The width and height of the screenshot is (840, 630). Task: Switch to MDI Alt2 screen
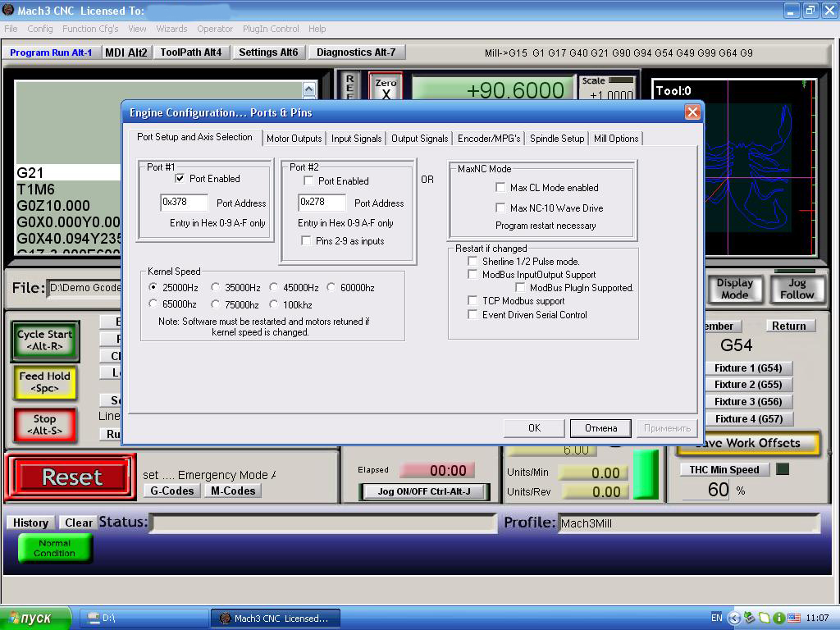point(126,52)
